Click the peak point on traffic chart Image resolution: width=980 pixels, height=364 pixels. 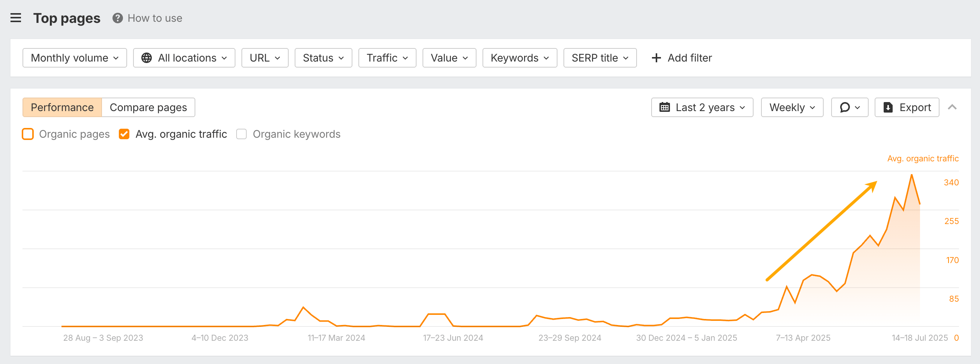[x=911, y=175]
